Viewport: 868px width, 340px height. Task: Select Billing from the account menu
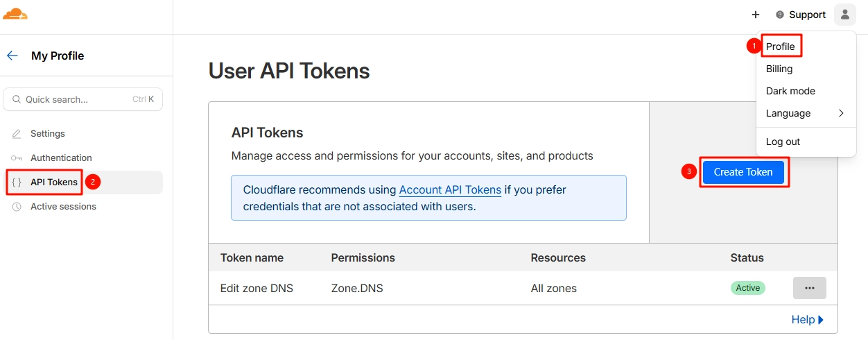tap(779, 69)
